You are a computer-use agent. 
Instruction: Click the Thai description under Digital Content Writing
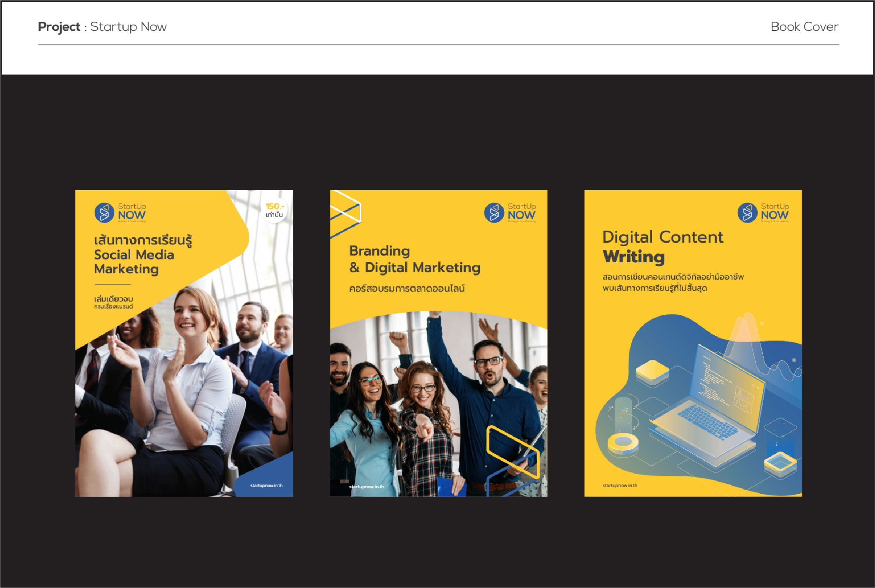point(673,282)
